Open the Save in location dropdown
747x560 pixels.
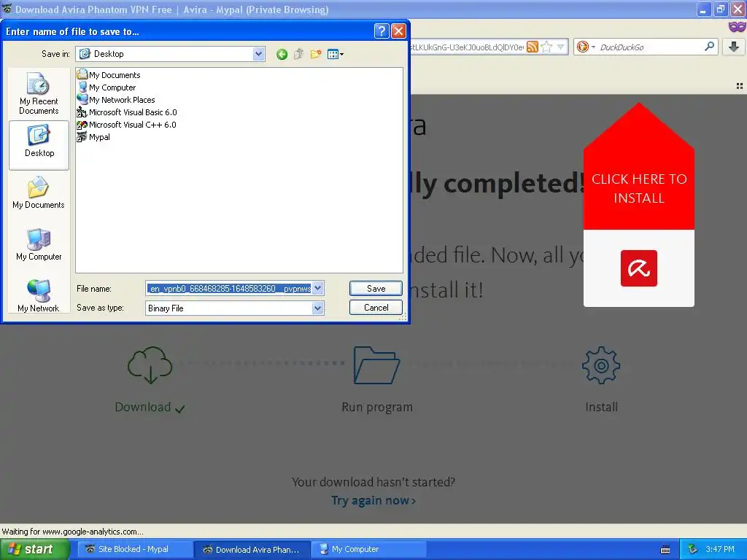point(258,54)
